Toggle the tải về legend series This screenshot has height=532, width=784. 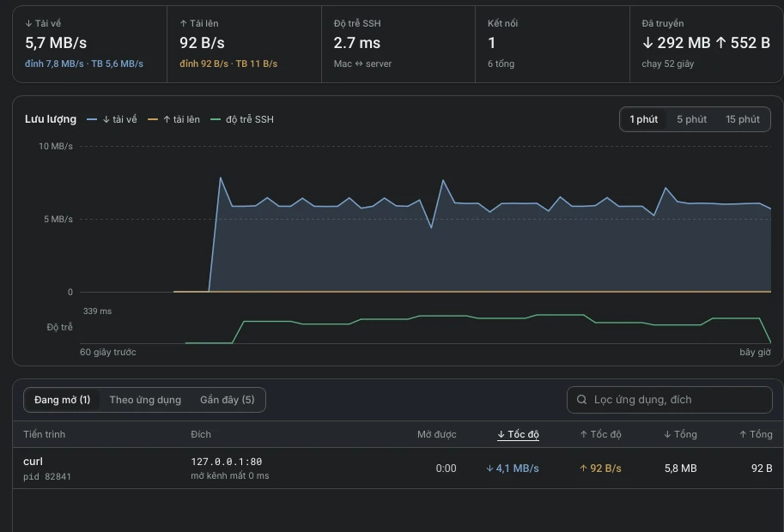112,119
